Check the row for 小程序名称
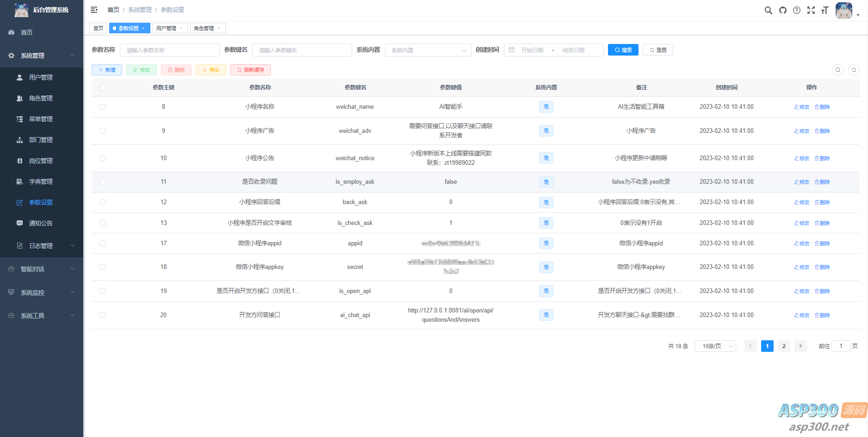The height and width of the screenshot is (437, 868). click(x=103, y=107)
